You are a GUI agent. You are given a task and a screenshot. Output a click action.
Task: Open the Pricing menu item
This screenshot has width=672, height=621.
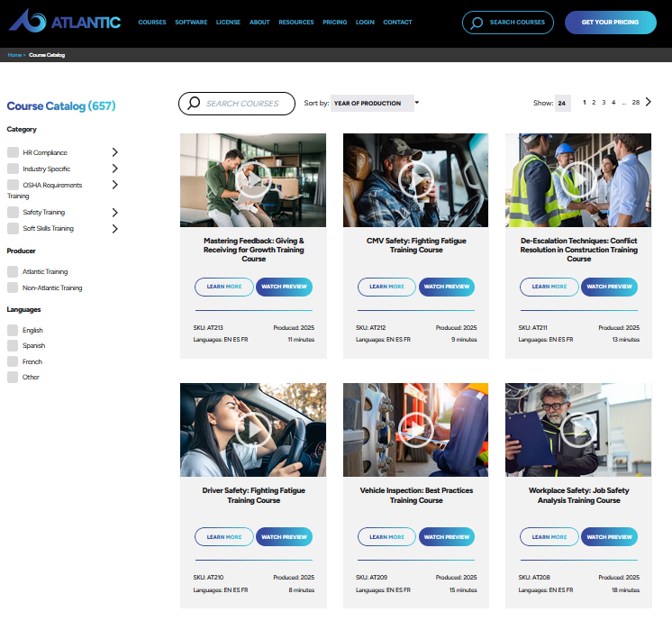[x=334, y=23]
